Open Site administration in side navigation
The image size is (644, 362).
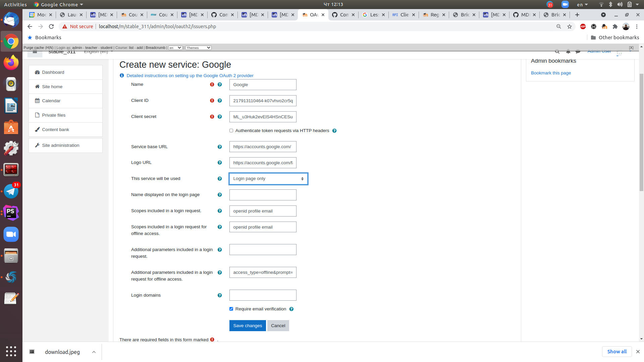[x=65, y=145]
